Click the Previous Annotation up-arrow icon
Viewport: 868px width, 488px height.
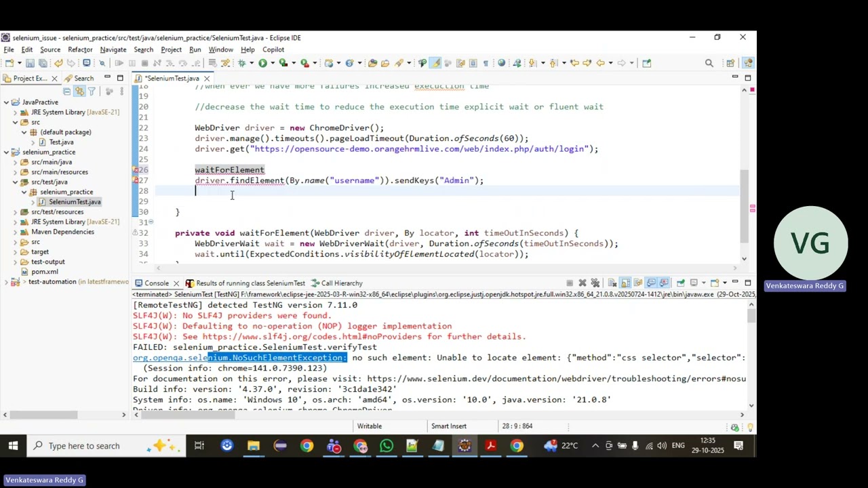click(x=553, y=63)
